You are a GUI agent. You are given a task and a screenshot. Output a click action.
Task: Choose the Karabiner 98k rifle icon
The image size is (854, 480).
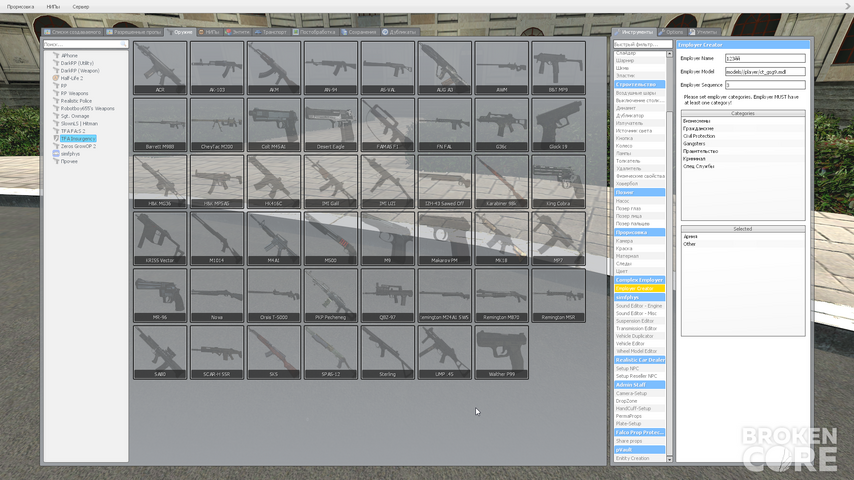tap(501, 181)
